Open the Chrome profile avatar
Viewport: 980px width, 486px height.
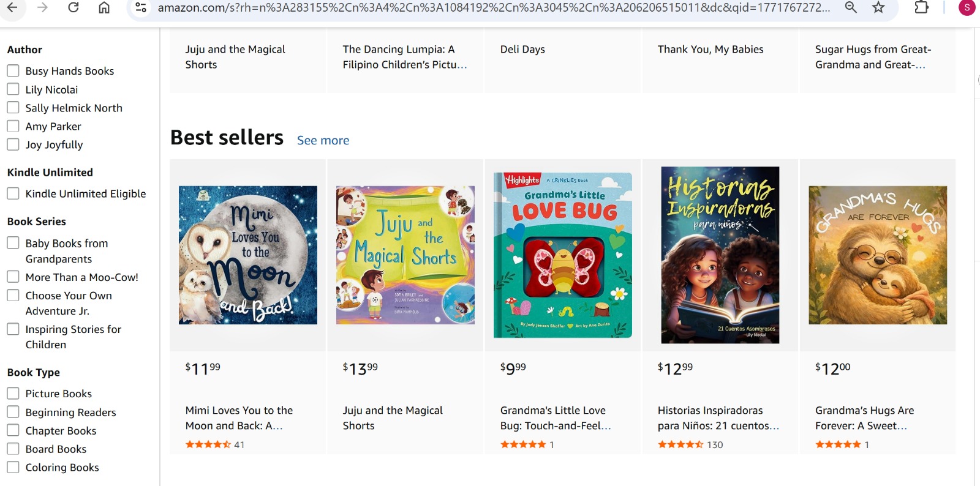(x=967, y=7)
